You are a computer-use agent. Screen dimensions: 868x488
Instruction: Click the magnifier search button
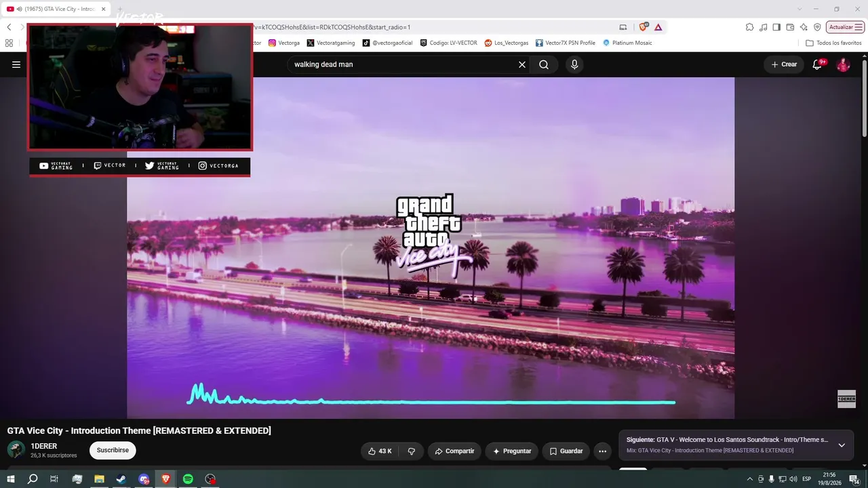pyautogui.click(x=544, y=64)
